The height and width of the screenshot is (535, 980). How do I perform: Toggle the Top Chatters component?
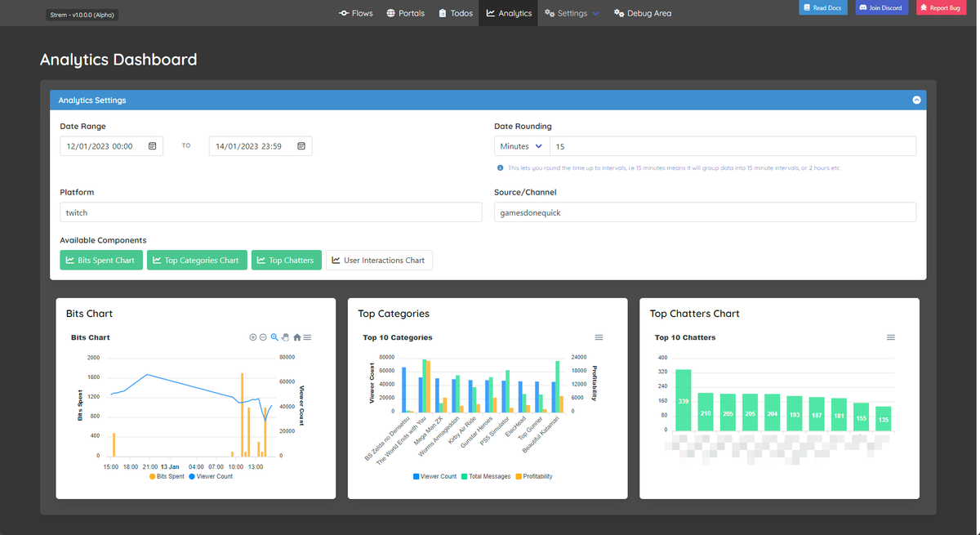[x=286, y=260]
